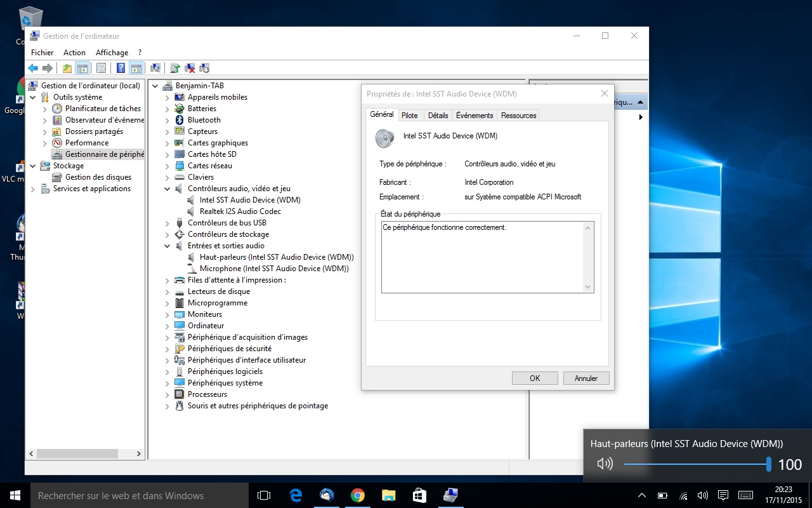Select Cartes réseau category
This screenshot has width=812, height=508.
[209, 166]
